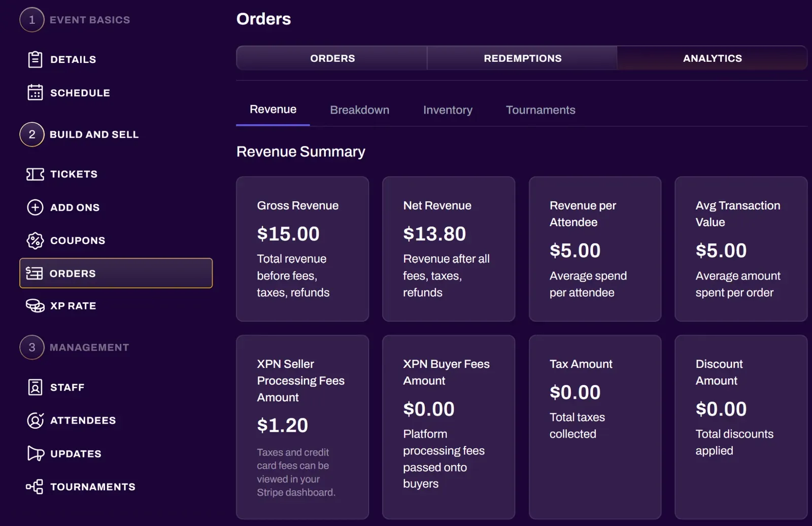
Task: Switch to the Redemptions tab
Action: (x=522, y=58)
